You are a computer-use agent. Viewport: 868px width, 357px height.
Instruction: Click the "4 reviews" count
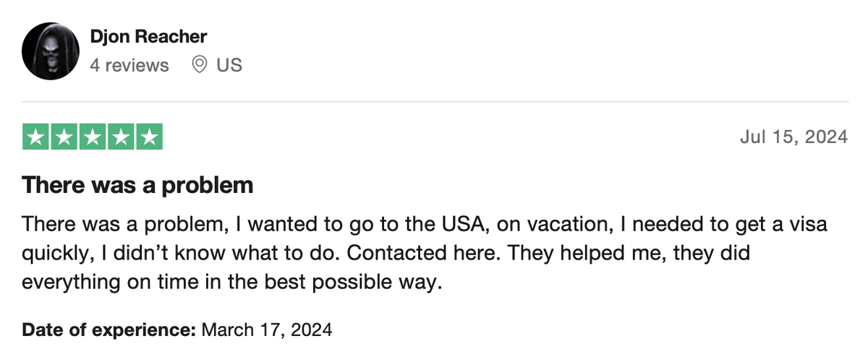coord(129,65)
